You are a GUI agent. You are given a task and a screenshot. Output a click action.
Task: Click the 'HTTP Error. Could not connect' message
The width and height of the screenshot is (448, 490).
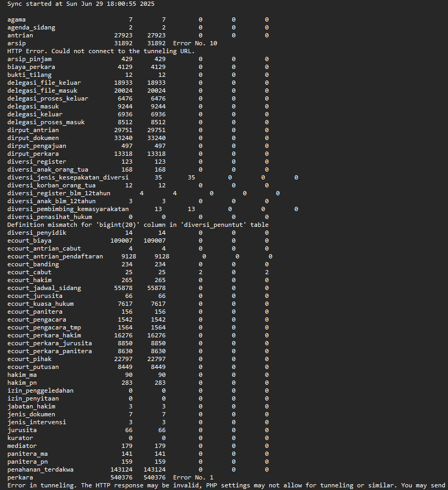(101, 51)
